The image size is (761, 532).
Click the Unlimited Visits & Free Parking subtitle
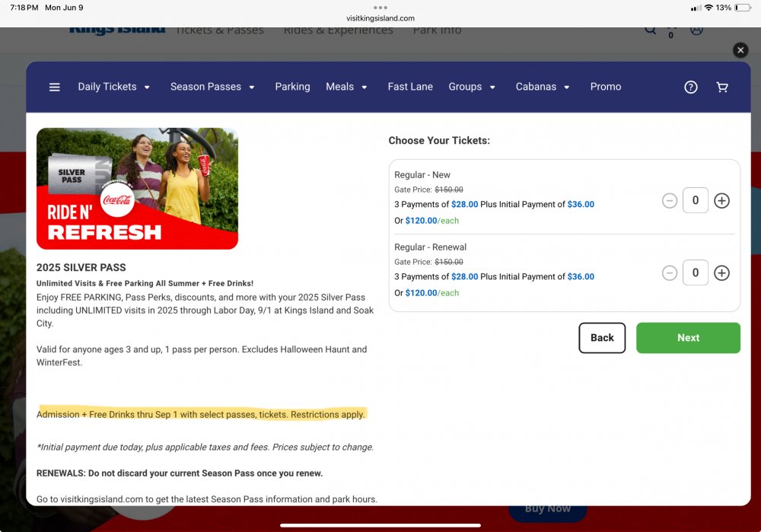click(145, 283)
